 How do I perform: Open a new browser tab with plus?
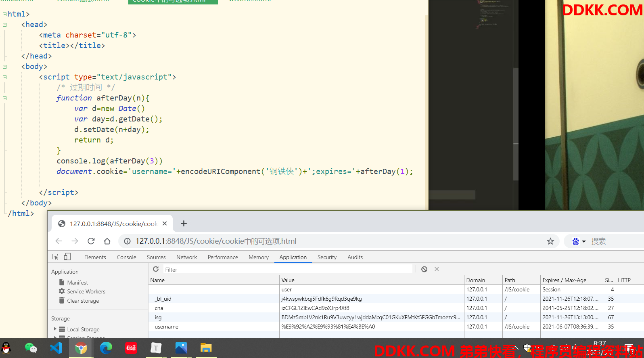pos(184,224)
